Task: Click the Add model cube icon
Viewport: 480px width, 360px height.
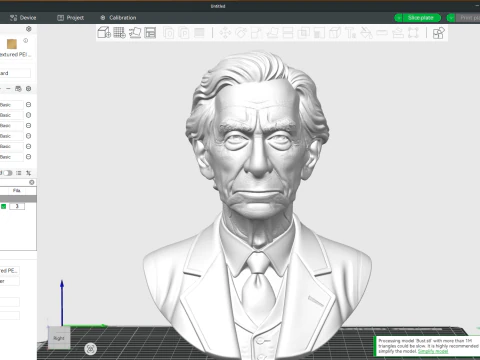Action: click(104, 33)
